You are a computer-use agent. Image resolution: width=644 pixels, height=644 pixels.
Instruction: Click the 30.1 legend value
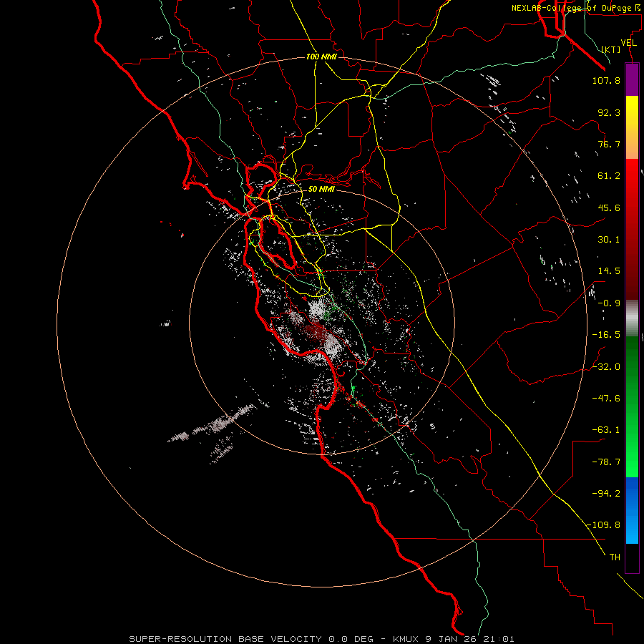[x=609, y=240]
